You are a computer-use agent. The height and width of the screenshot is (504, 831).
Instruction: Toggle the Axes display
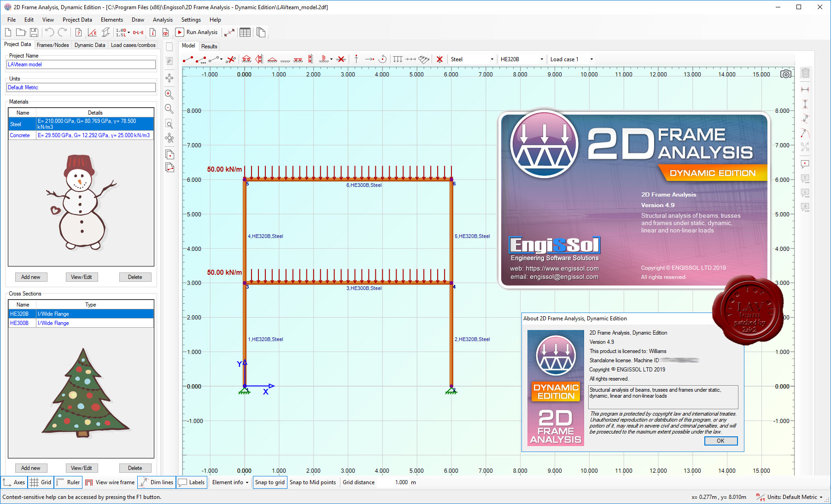[x=14, y=482]
